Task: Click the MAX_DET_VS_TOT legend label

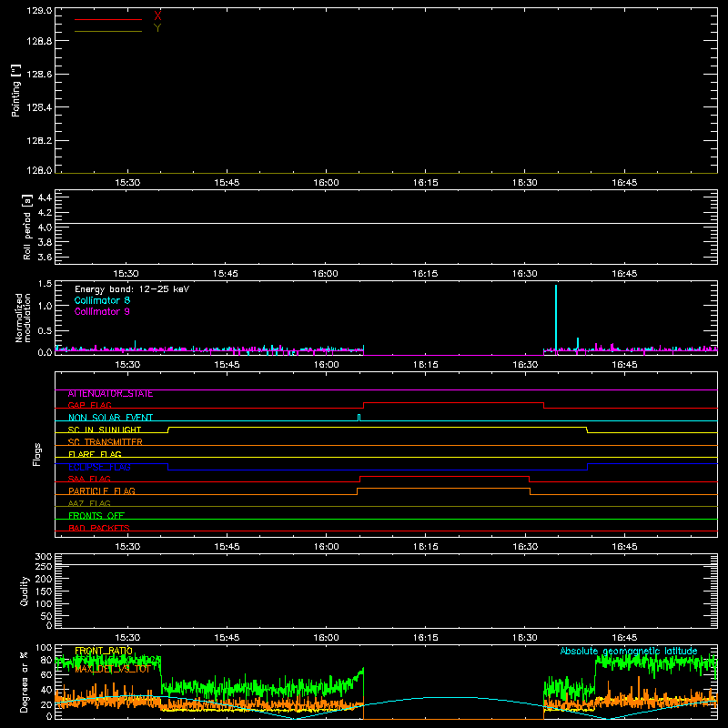Action: [112, 669]
